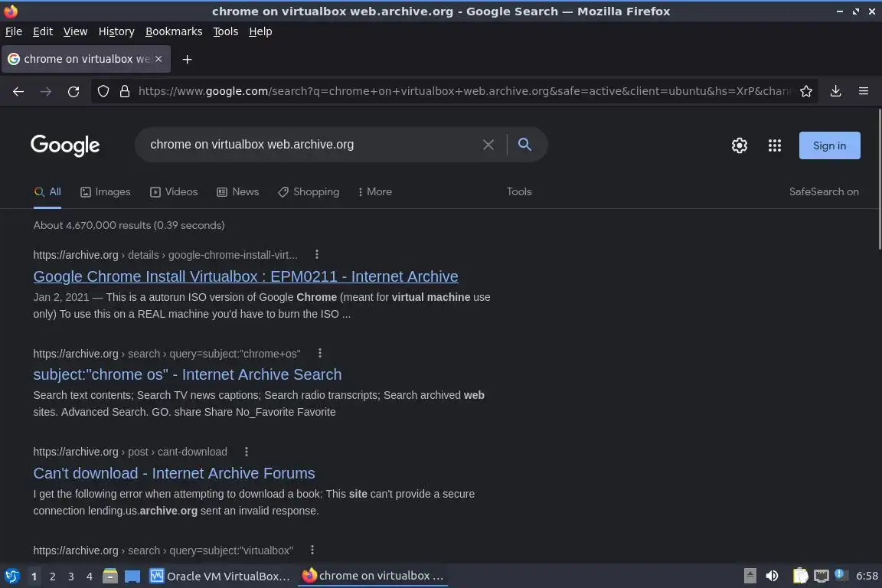
Task: Open the Firefox hamburger menu
Action: (x=864, y=91)
